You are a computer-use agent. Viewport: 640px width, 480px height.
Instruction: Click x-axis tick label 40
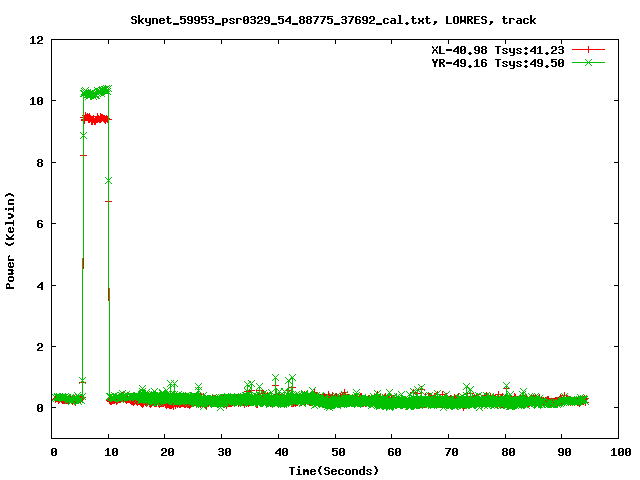pos(281,452)
